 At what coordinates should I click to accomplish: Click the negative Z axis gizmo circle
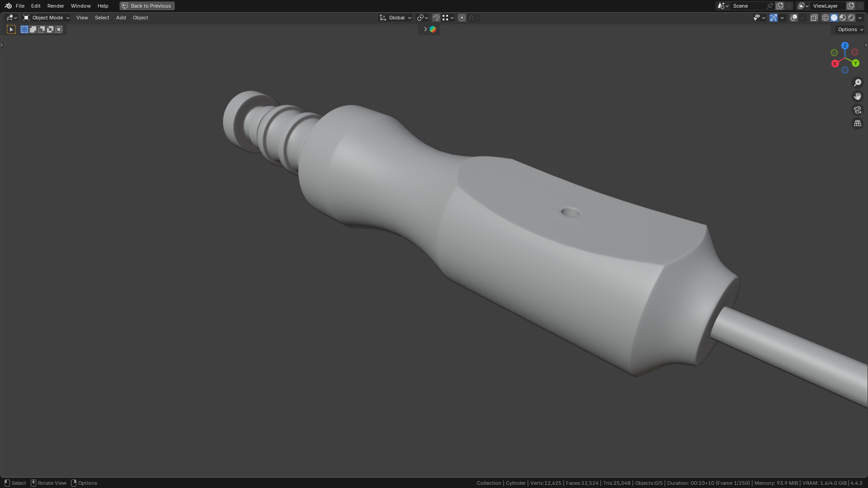[x=845, y=70]
